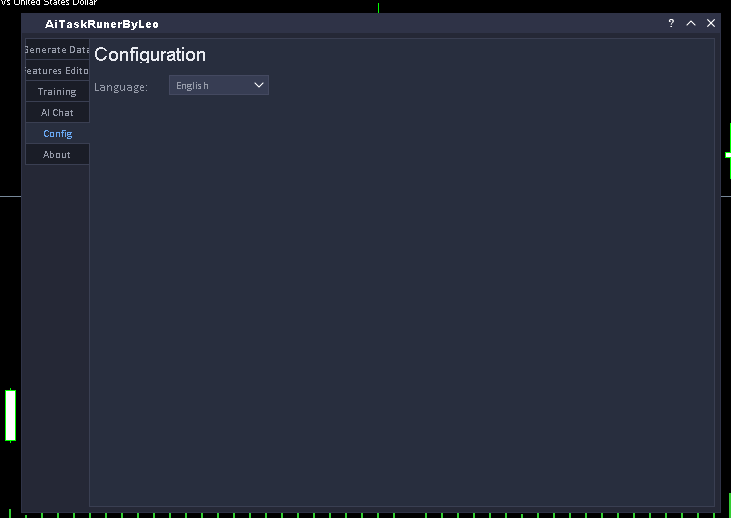
Task: Click the question mark help icon
Action: pyautogui.click(x=671, y=23)
